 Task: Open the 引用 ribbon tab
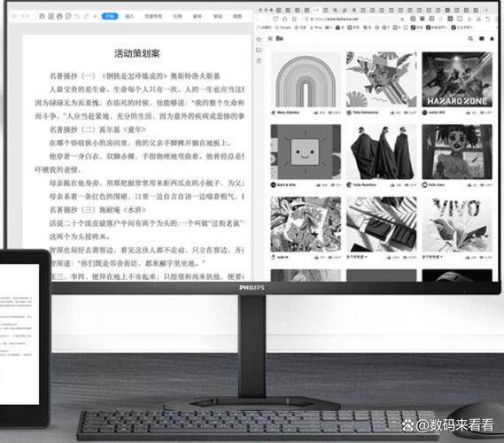(177, 16)
